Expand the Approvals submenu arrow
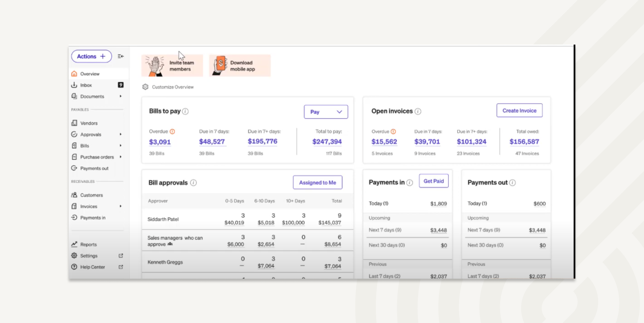 point(120,134)
